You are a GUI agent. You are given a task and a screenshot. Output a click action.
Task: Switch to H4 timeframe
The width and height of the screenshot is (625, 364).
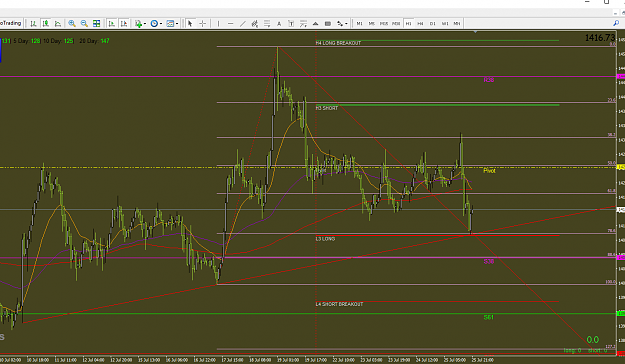pos(420,24)
